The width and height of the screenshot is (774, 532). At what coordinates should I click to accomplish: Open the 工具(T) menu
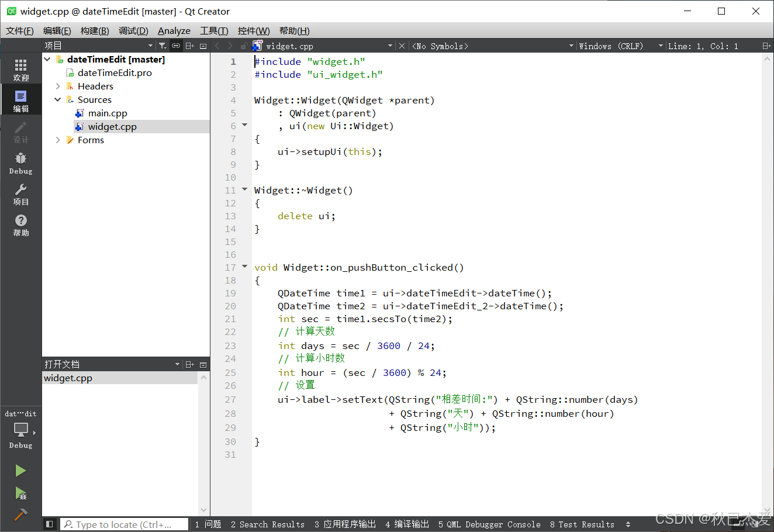click(214, 30)
